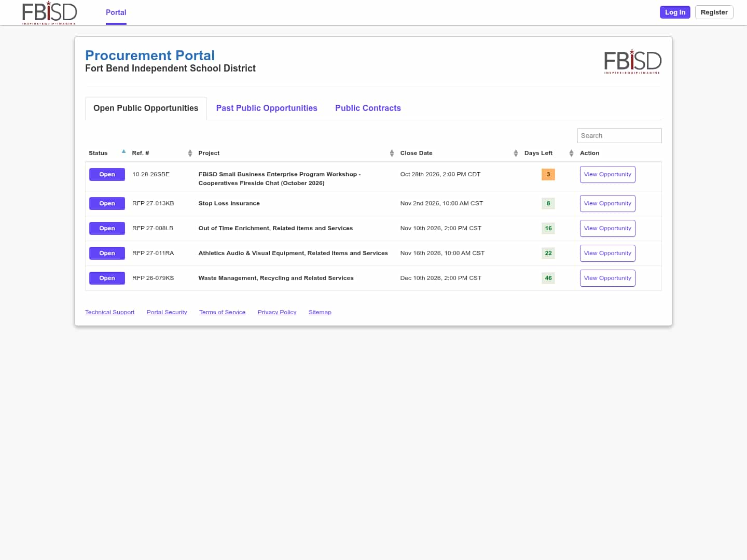Click the 22 days left badge
This screenshot has width=747, height=560.
[x=548, y=253]
